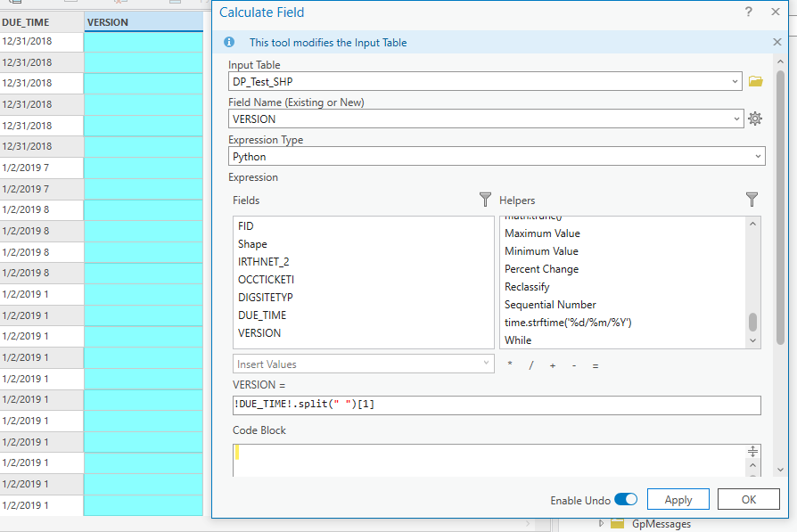This screenshot has height=532, width=797.
Task: Open the Insert Values dropdown
Action: (486, 364)
